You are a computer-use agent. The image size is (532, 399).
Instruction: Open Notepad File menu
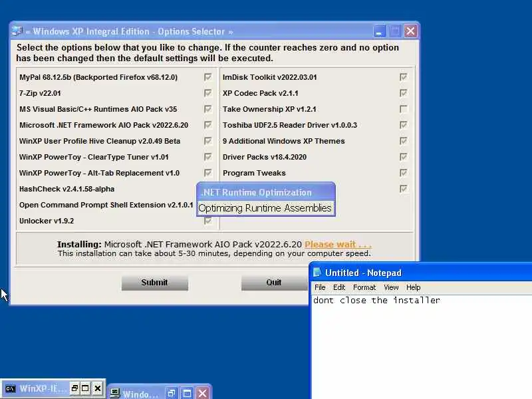[320, 287]
